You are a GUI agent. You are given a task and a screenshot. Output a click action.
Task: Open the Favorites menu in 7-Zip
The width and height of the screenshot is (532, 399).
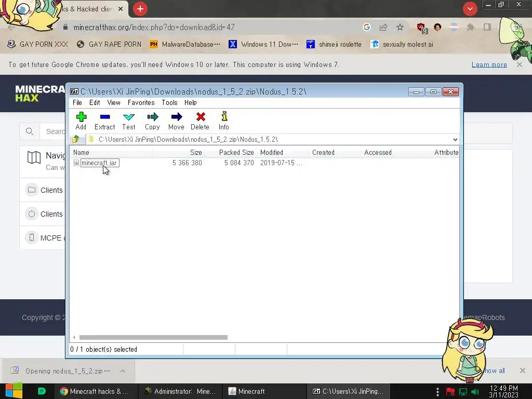pyautogui.click(x=141, y=102)
